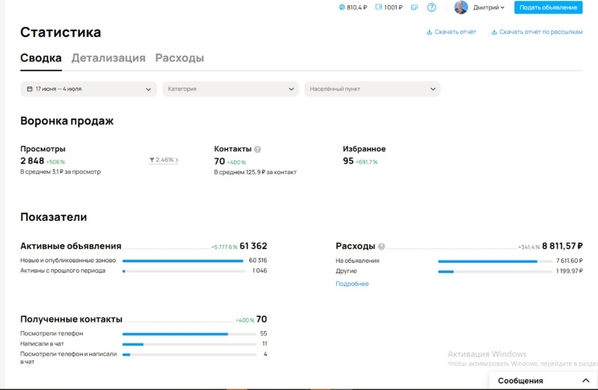The width and height of the screenshot is (598, 390).
Task: Click the info icon next to Расходы
Action: click(381, 246)
